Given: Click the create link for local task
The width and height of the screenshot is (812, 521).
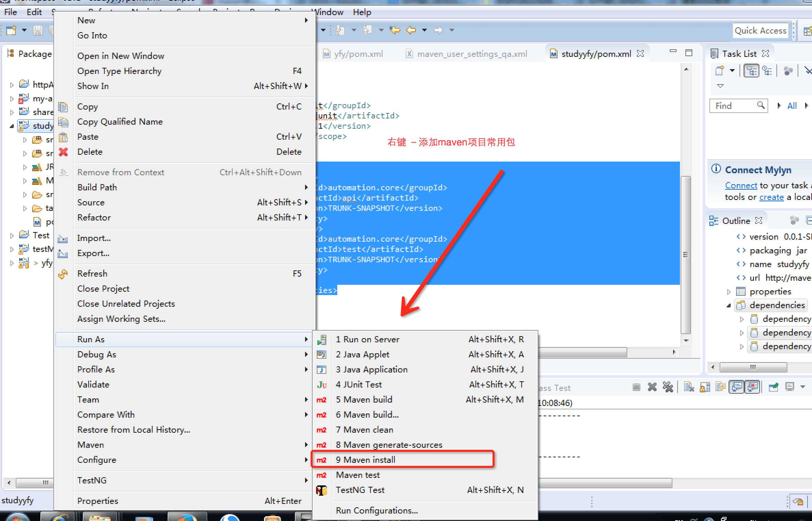Looking at the screenshot, I should pyautogui.click(x=771, y=197).
